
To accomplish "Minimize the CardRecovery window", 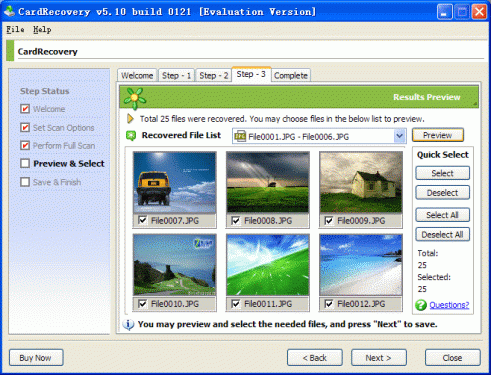I will click(445, 12).
